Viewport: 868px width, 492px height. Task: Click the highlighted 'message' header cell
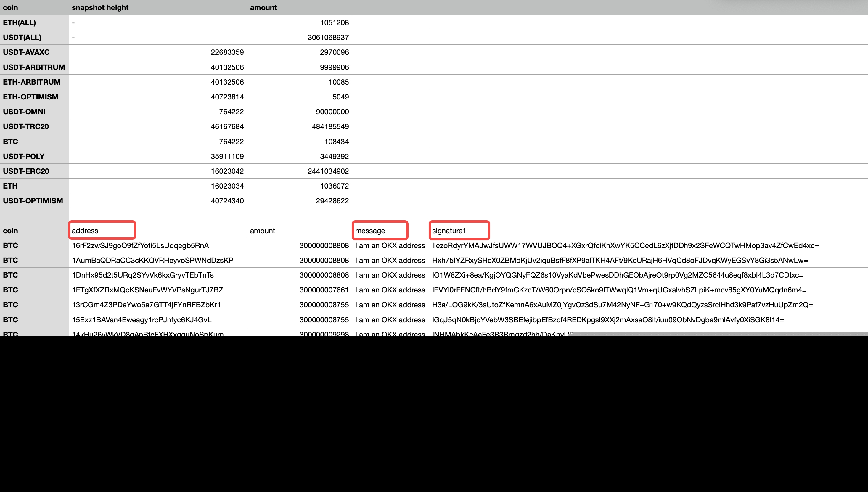(x=380, y=231)
